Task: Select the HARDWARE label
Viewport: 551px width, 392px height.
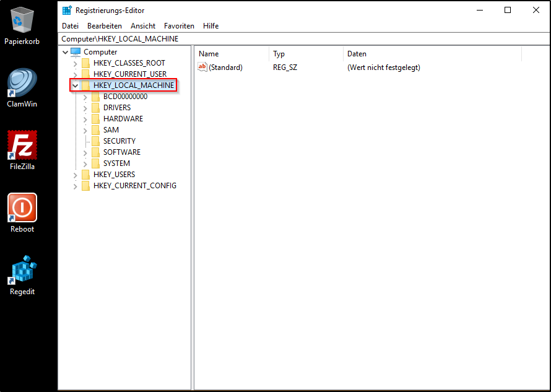Action: tap(123, 119)
